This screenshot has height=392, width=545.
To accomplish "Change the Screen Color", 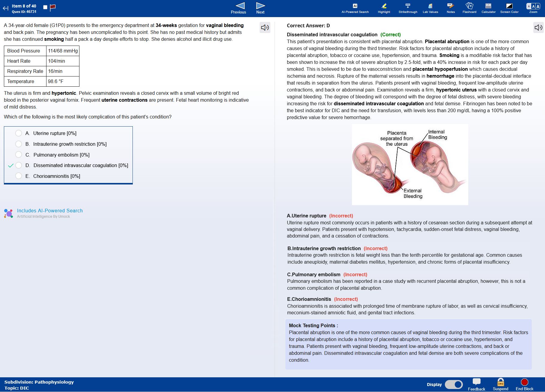I will tap(509, 8).
